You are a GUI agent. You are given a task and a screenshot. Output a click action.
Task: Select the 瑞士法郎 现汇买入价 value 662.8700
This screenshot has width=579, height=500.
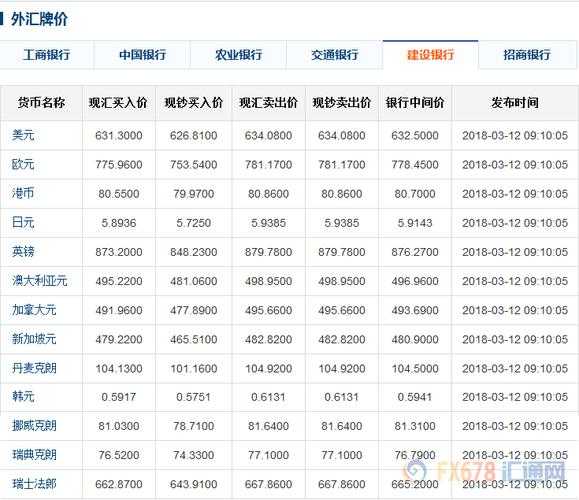[x=119, y=484]
